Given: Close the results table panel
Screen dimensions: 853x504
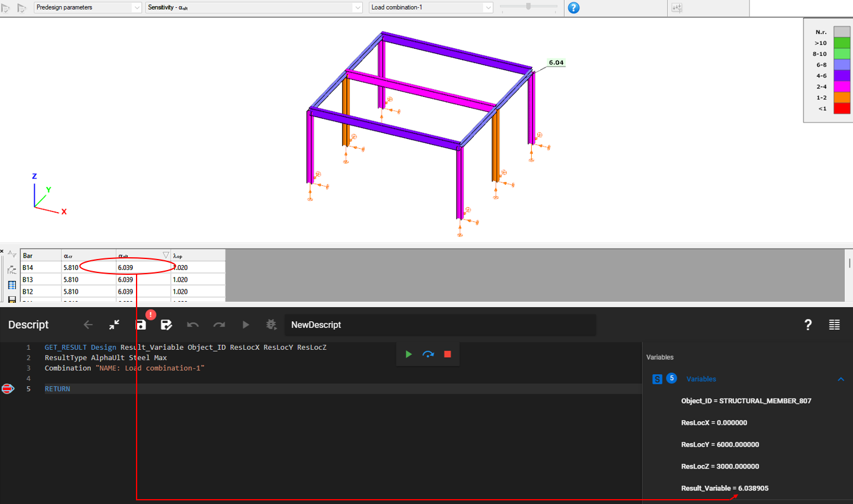Looking at the screenshot, I should pos(2,251).
